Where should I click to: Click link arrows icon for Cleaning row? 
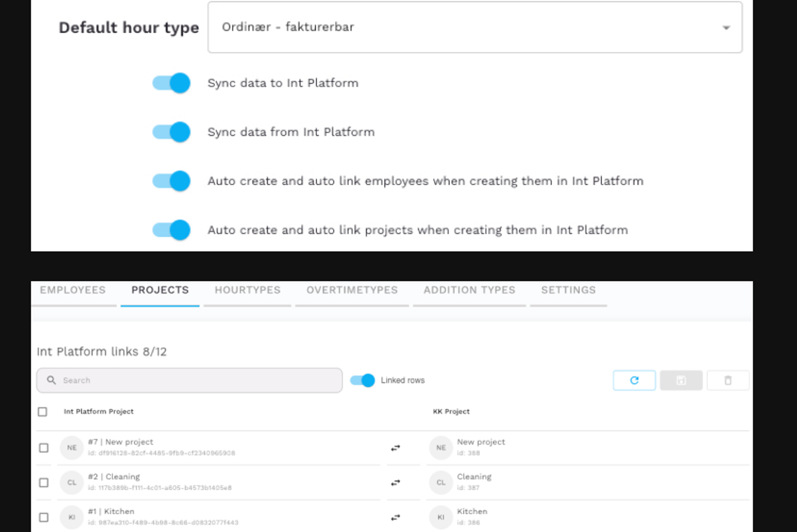[395, 483]
